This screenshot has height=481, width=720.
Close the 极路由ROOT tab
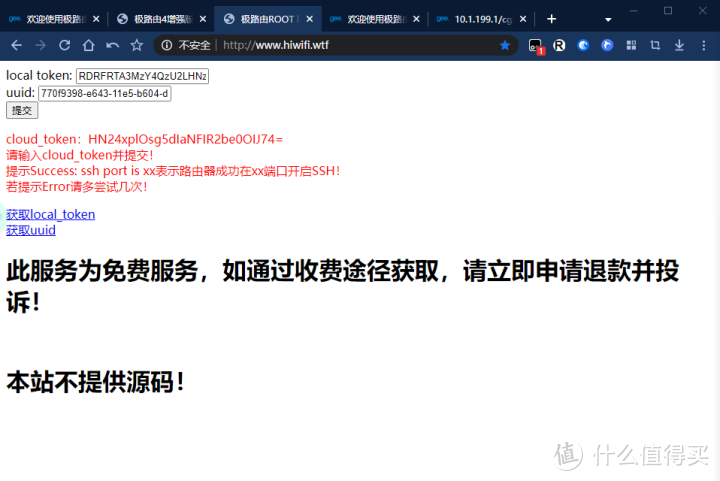click(x=309, y=19)
